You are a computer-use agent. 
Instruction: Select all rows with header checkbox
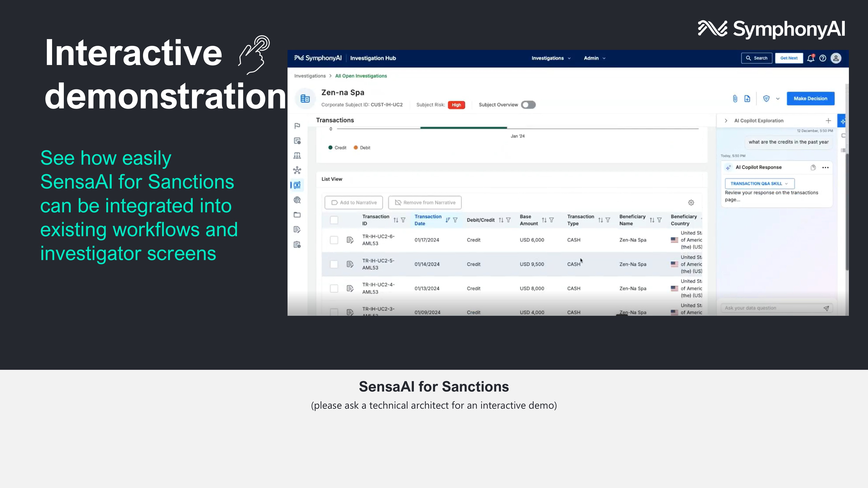[x=334, y=220]
